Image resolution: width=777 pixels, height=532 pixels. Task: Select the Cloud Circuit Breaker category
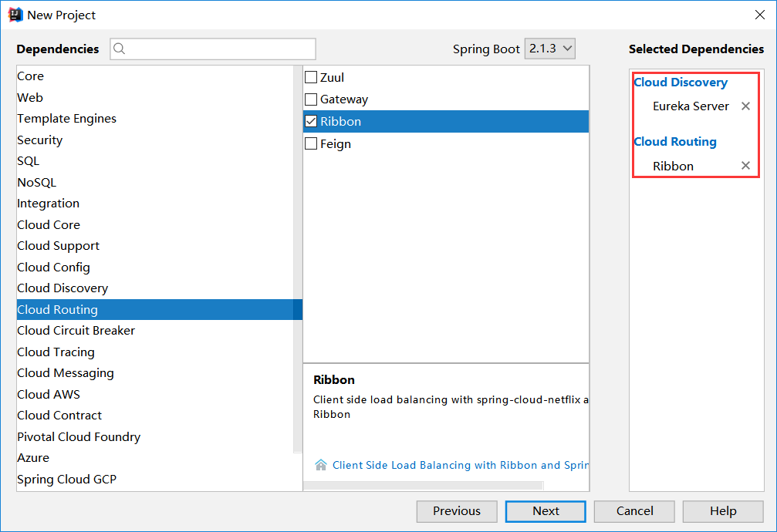pyautogui.click(x=154, y=331)
